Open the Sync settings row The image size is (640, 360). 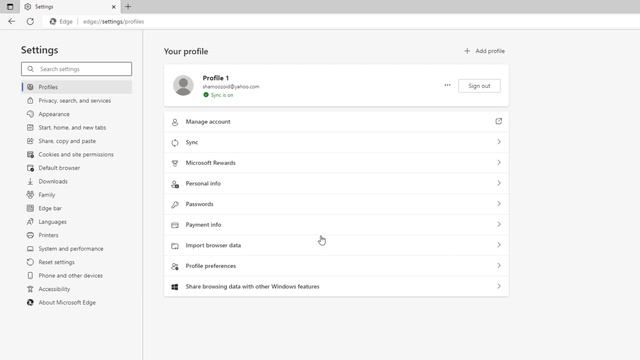point(336,142)
